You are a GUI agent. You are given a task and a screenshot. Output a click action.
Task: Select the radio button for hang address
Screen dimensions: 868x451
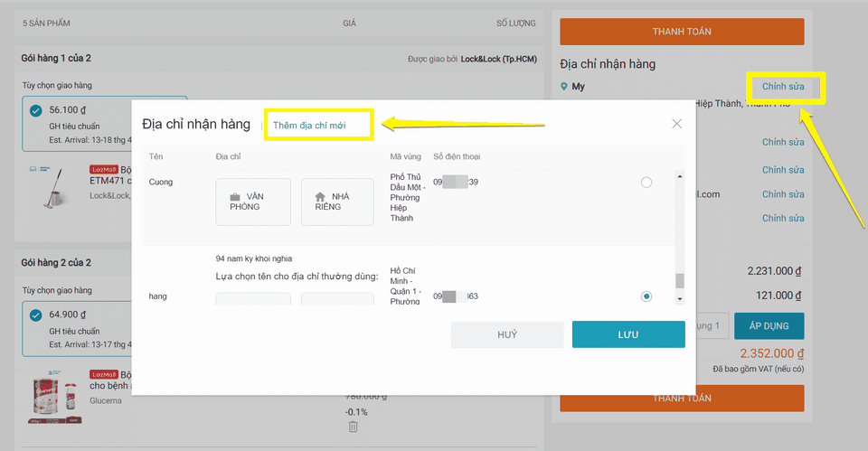pyautogui.click(x=646, y=296)
